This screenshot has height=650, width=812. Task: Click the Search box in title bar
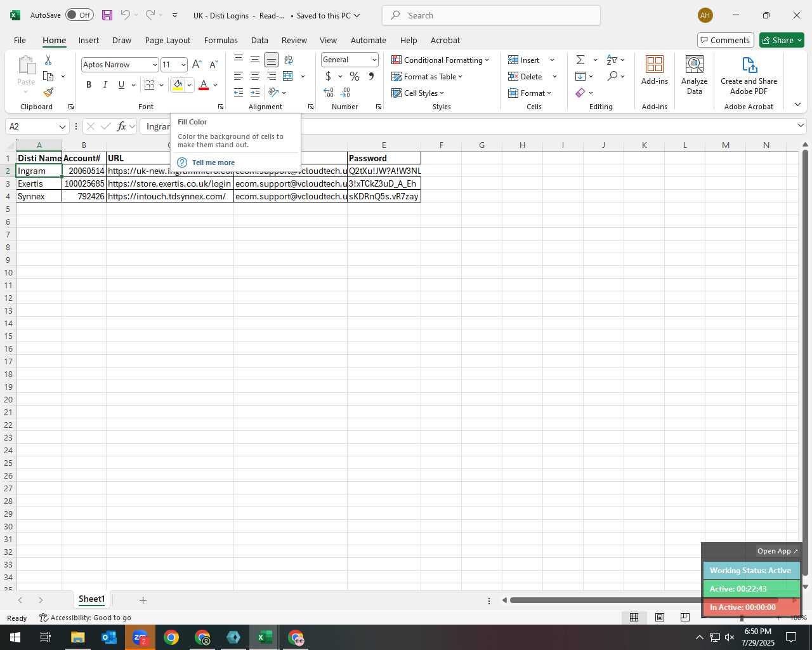click(x=492, y=15)
